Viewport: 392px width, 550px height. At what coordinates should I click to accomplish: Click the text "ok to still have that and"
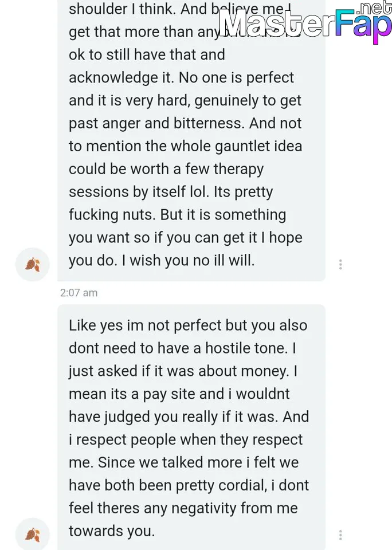coord(147,55)
